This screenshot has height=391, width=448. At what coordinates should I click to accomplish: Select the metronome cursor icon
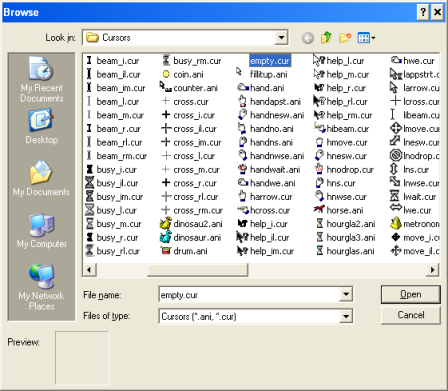[395, 223]
